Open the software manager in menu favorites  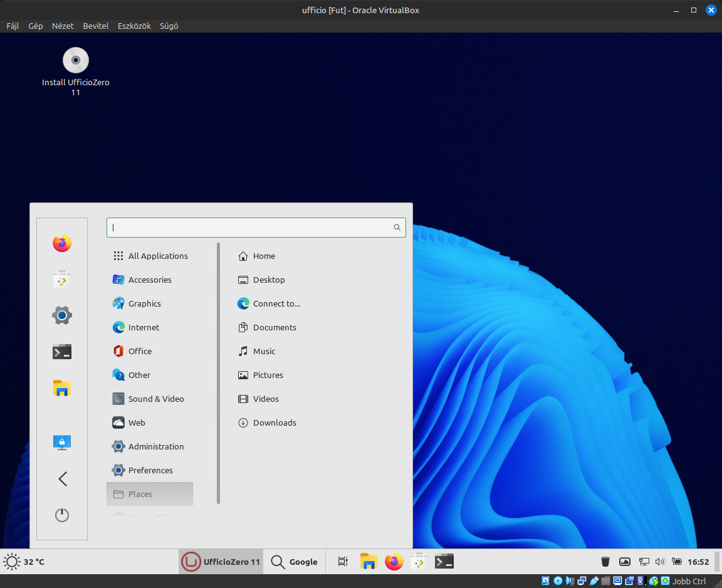[61, 279]
